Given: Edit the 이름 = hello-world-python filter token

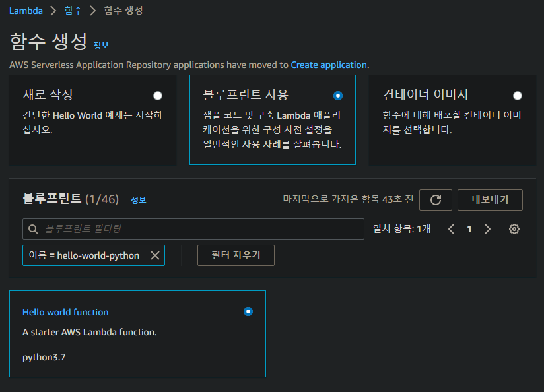Looking at the screenshot, I should coord(84,255).
